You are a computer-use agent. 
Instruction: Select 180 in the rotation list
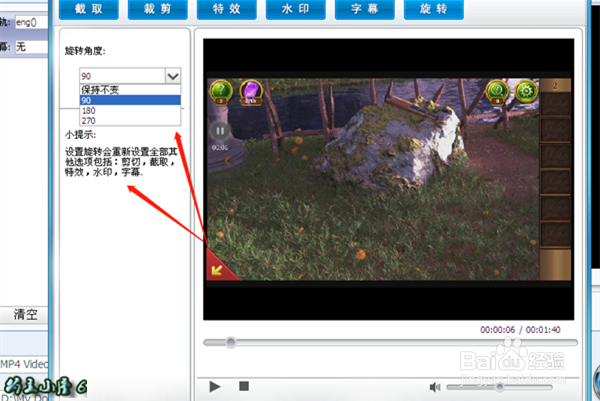coord(130,111)
